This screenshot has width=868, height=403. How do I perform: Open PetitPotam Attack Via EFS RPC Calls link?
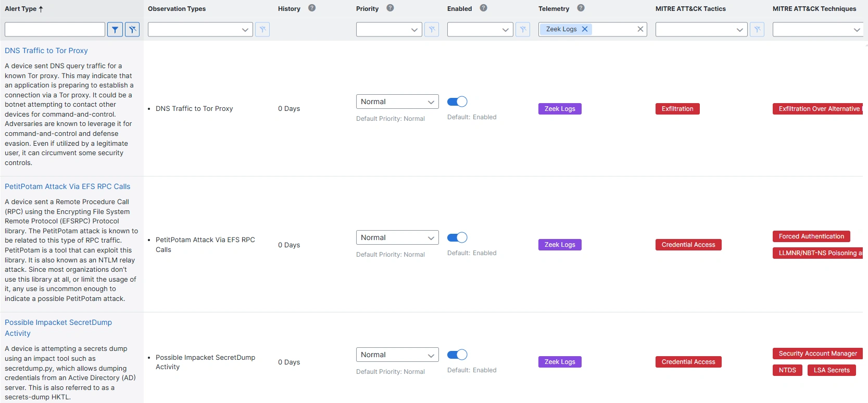(x=67, y=186)
